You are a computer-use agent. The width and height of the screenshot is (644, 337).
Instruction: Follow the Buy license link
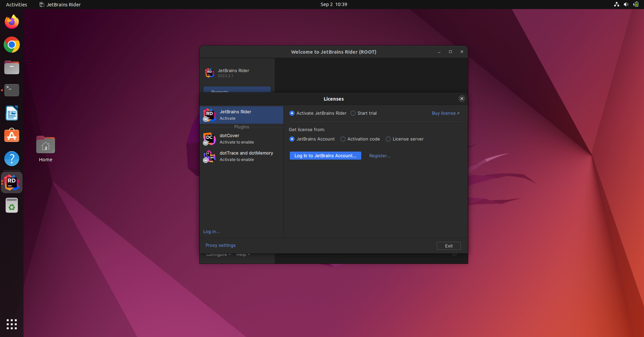[445, 113]
